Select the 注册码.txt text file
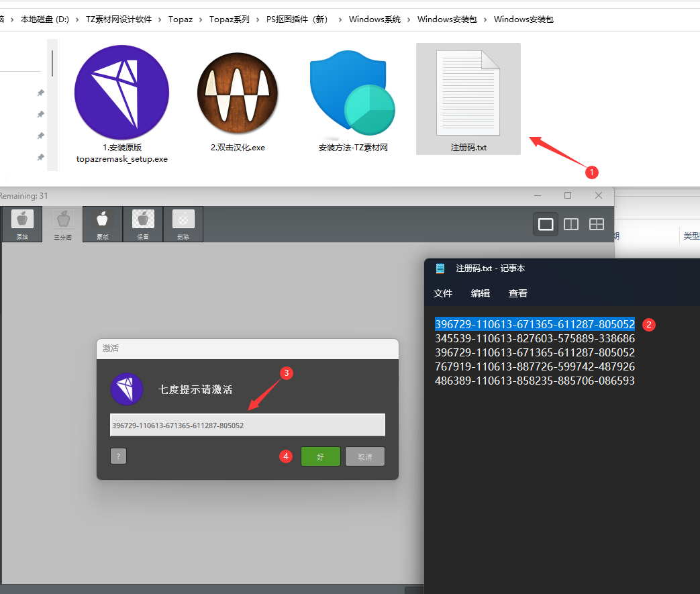Viewport: 700px width, 594px height. coord(468,99)
